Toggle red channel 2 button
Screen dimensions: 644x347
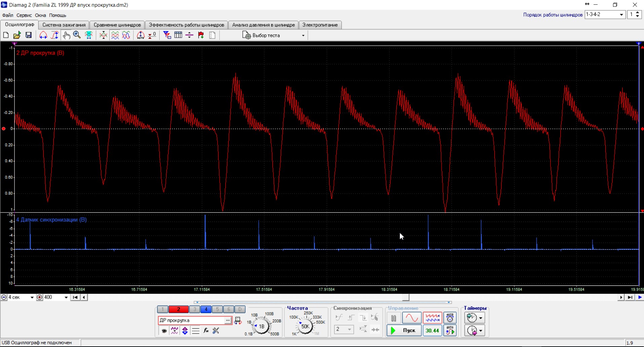[179, 309]
